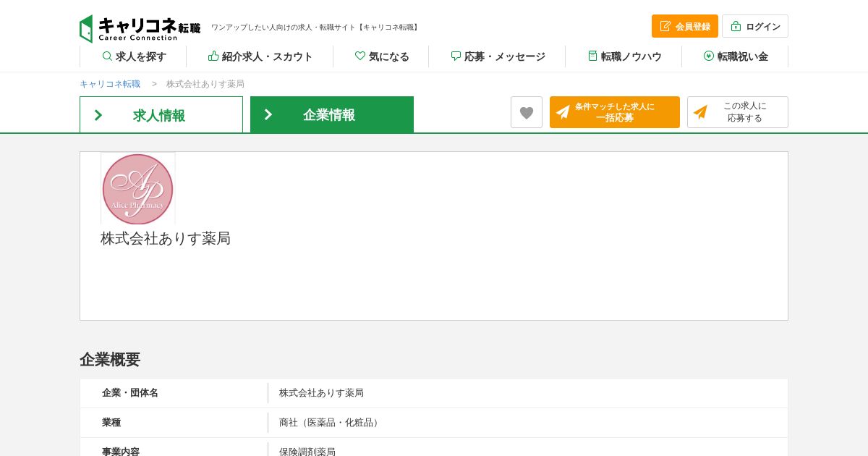Follow the キャリコネ転職 breadcrumb link
This screenshot has height=456, width=868.
coord(110,84)
